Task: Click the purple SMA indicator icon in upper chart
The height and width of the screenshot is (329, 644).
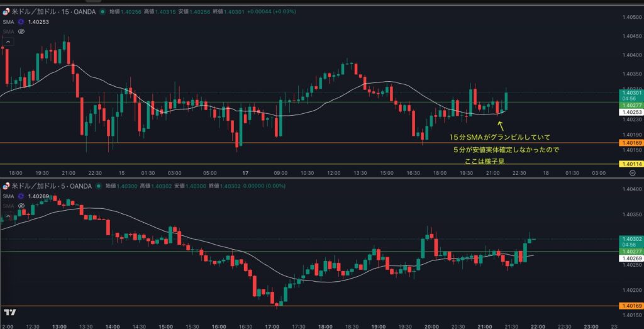Action: tap(20, 22)
